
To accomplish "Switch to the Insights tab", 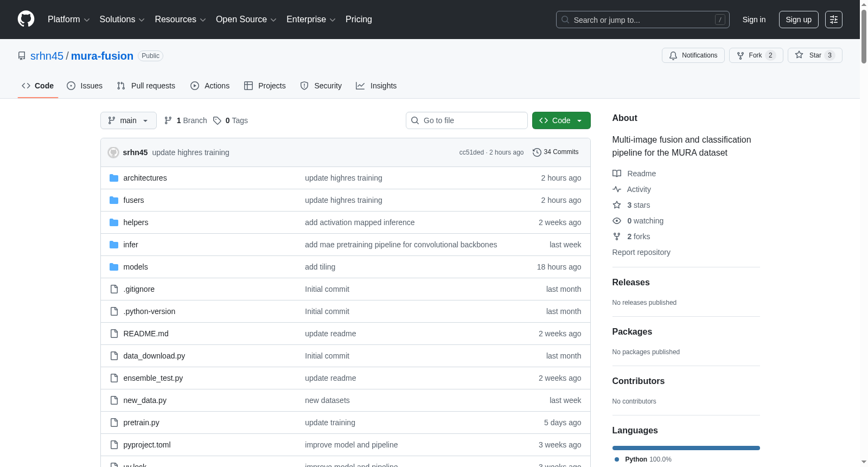I will coord(376,86).
